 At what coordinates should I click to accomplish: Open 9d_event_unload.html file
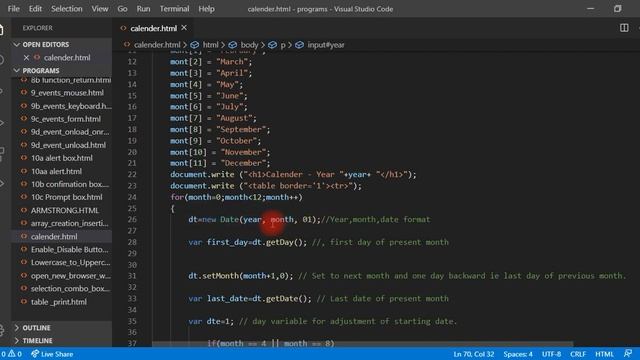click(x=68, y=145)
